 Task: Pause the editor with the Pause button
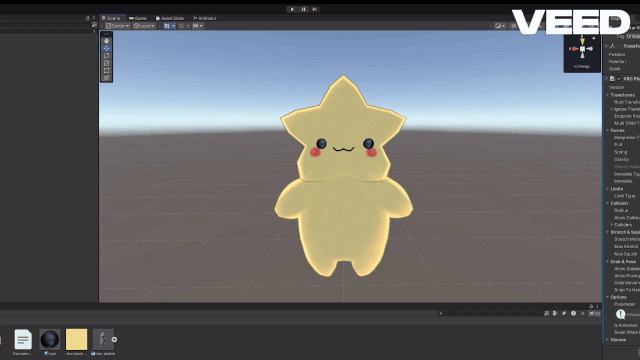(303, 9)
